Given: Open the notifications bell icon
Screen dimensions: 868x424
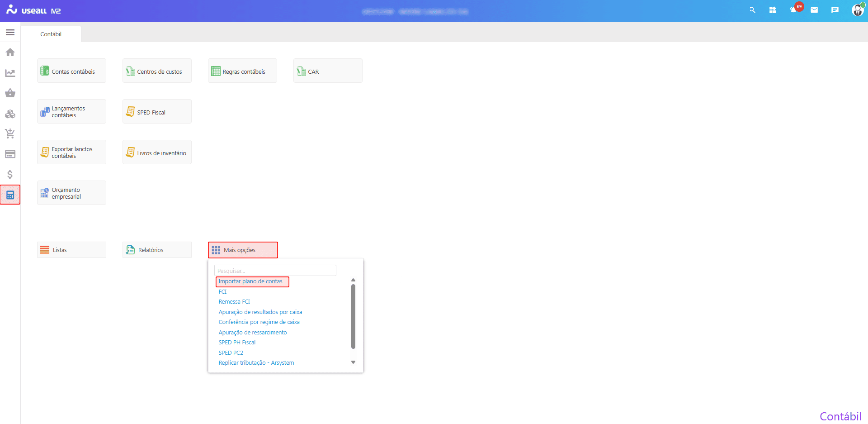Looking at the screenshot, I should coord(793,10).
